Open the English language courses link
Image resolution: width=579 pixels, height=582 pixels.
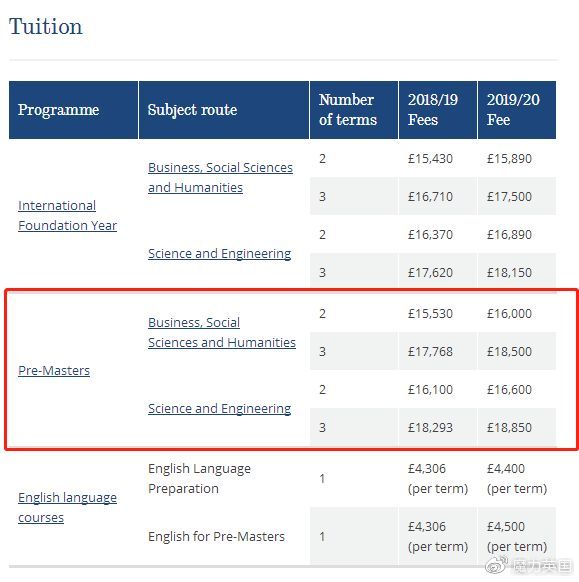(67, 507)
